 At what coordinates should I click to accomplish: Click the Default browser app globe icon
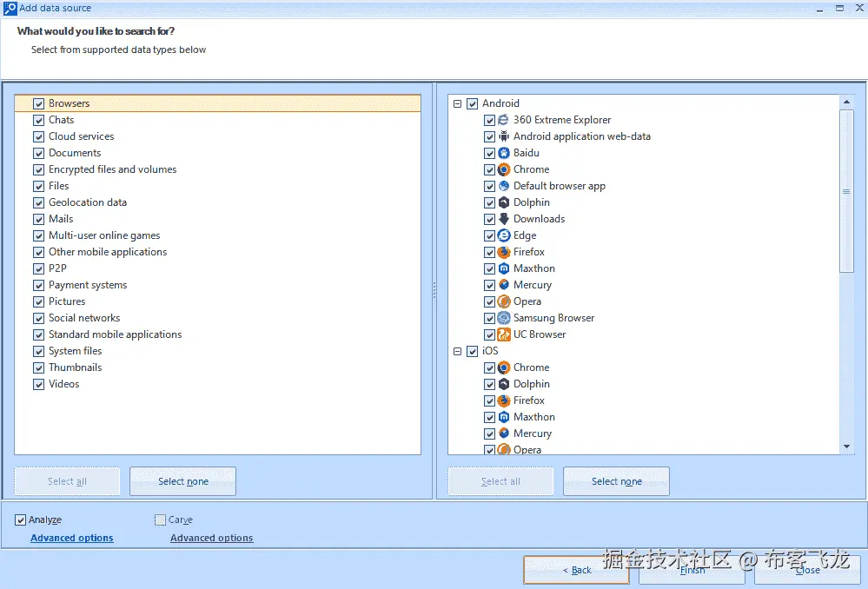(x=503, y=186)
